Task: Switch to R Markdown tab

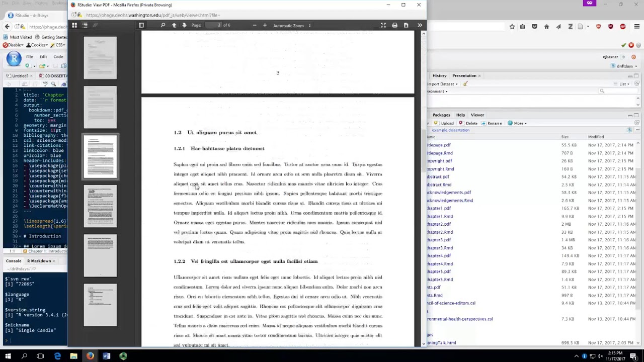Action: tap(39, 261)
